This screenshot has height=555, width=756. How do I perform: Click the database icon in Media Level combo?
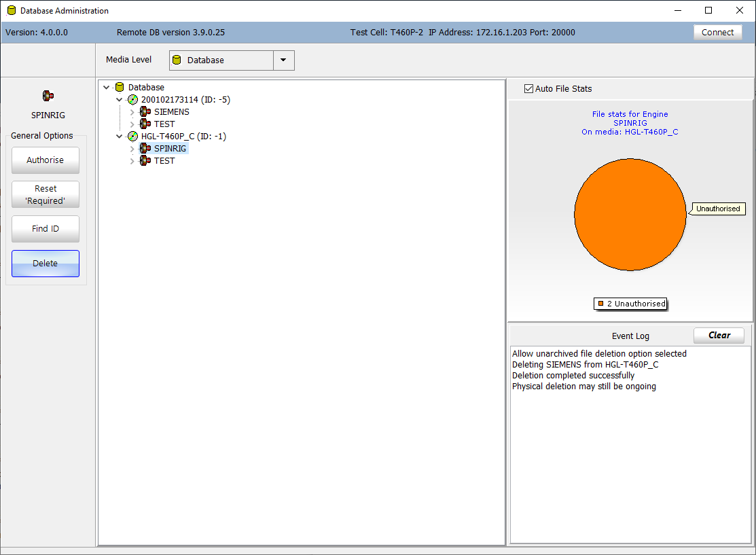click(x=177, y=60)
